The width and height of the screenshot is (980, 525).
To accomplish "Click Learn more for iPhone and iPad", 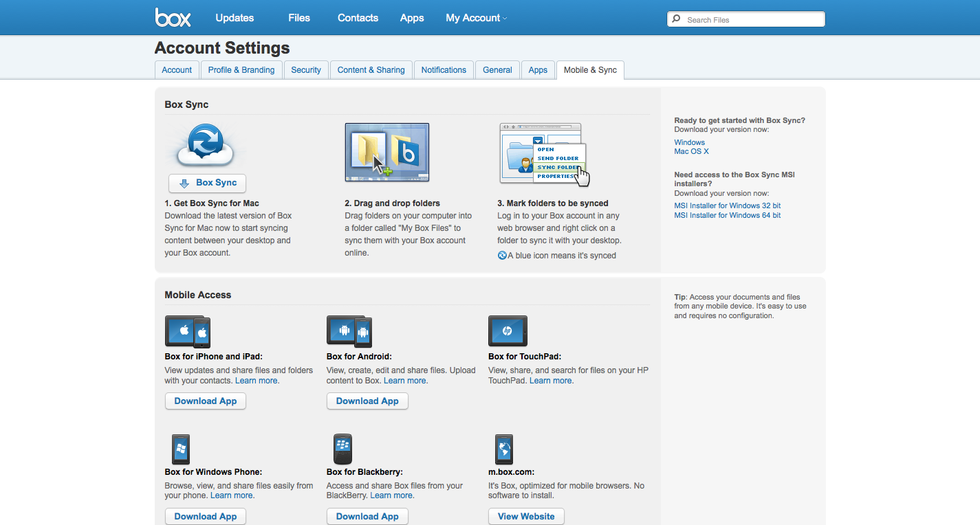I will tap(257, 381).
